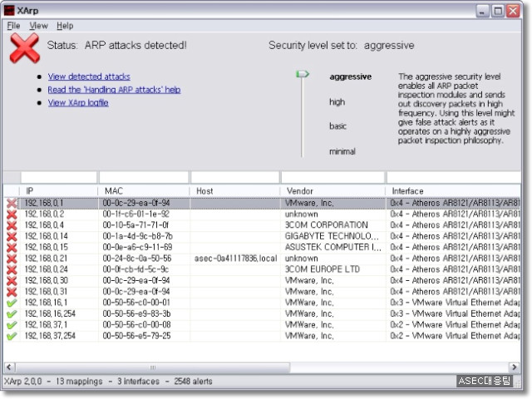Click the red X icon for 192.168.0.14

(x=12, y=236)
